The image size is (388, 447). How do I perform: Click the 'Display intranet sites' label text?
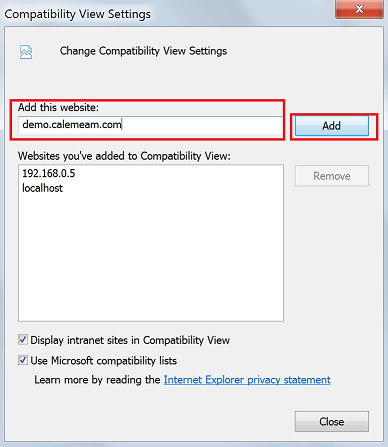coord(130,340)
